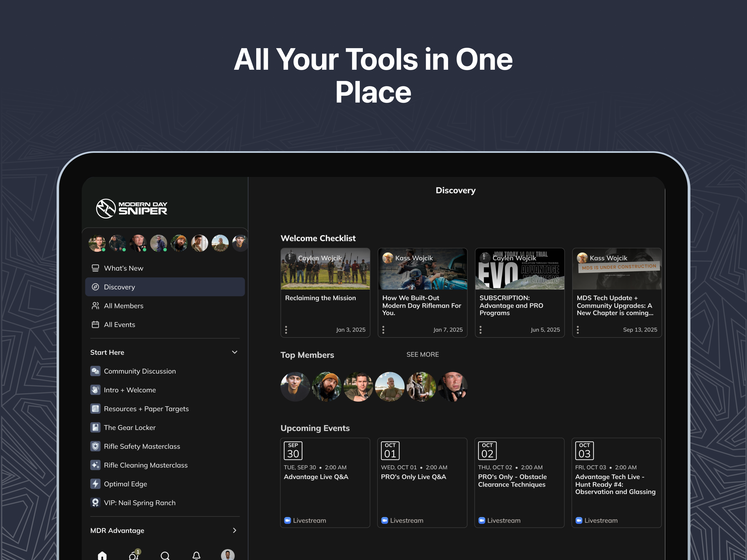Click the Rifle Cleaning Masterclass sparkle icon
This screenshot has width=747, height=560.
pyautogui.click(x=96, y=465)
